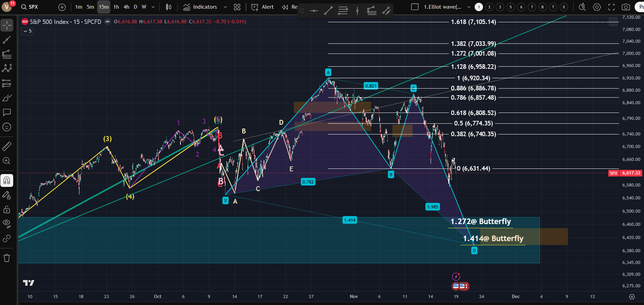Toggle lock all drawing tools
This screenshot has width=644, height=305.
(x=7, y=209)
